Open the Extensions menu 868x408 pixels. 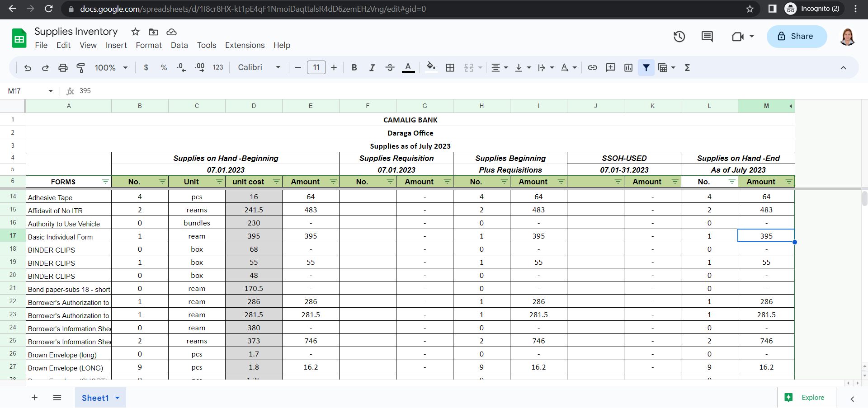245,45
